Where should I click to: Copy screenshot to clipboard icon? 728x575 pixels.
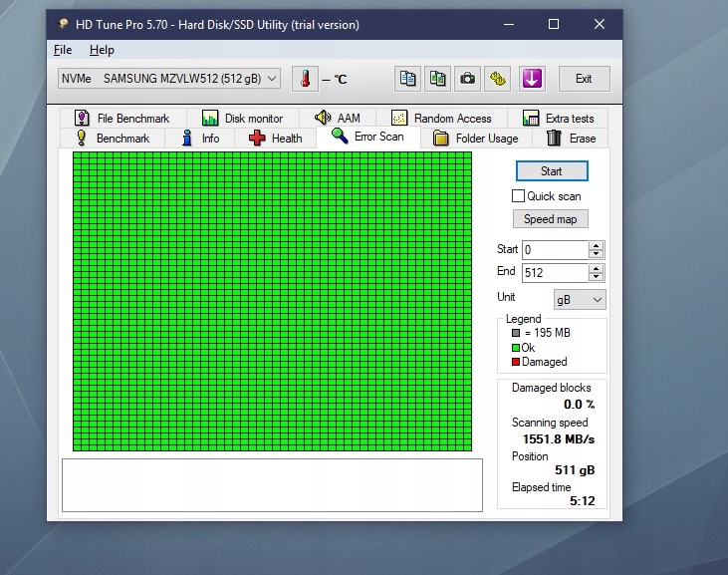pos(436,79)
